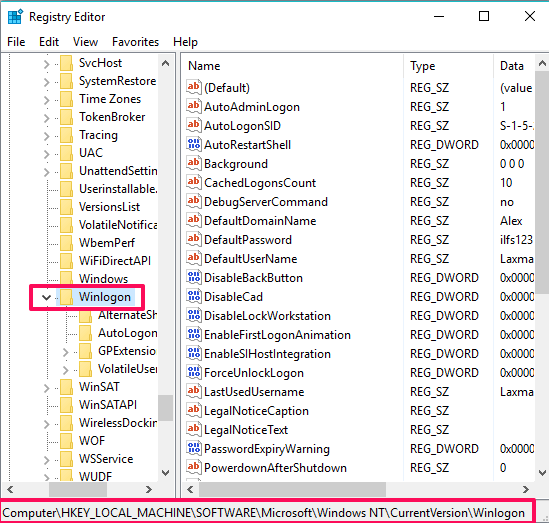Click the Registry Editor app icon
The image size is (549, 523).
[15, 16]
